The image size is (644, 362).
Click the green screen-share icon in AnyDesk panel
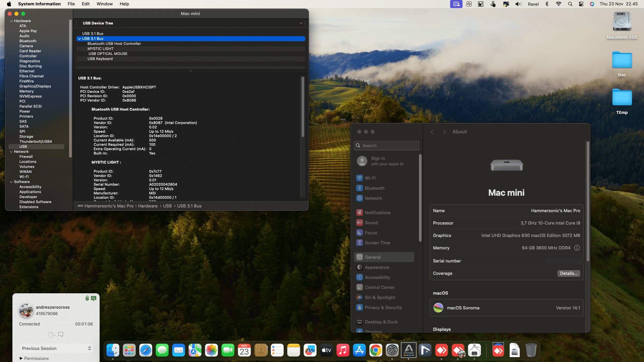[94, 298]
